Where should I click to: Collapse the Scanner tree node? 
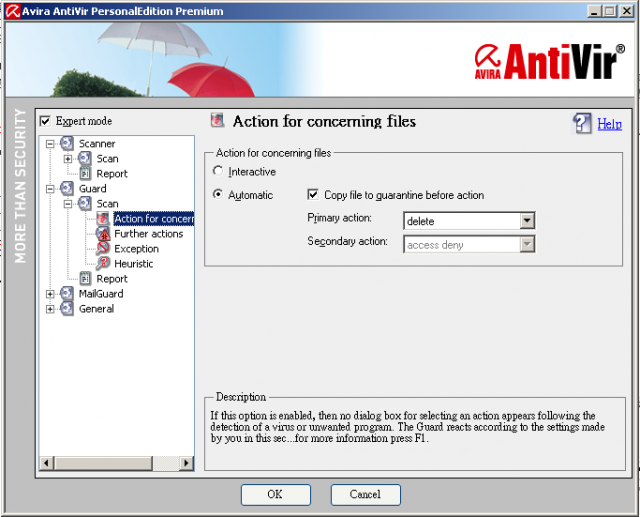tap(50, 144)
